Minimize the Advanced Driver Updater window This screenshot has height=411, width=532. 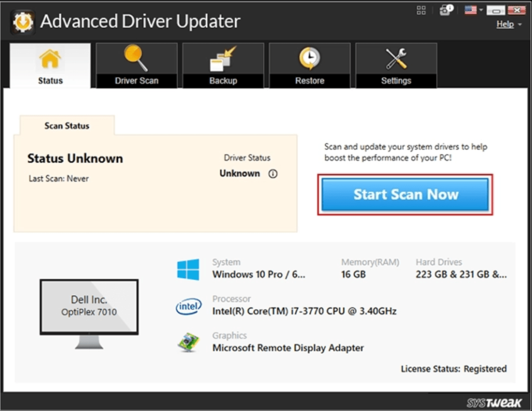(x=496, y=10)
